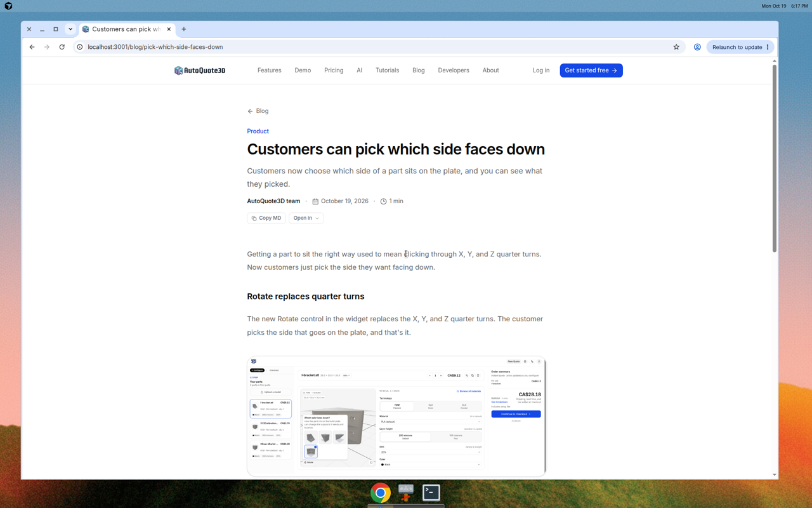The height and width of the screenshot is (508, 812).
Task: Open tab search dropdown arrow
Action: pyautogui.click(x=70, y=29)
